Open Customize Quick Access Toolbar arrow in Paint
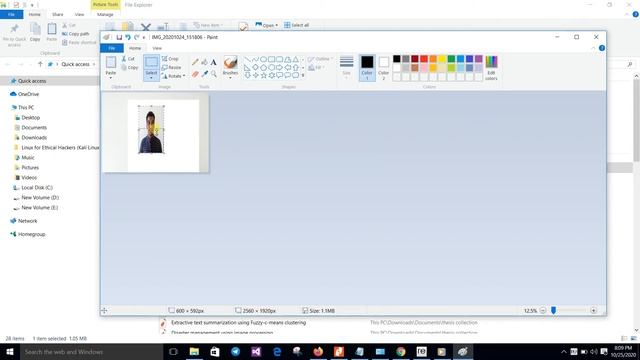The width and height of the screenshot is (640, 360). pyautogui.click(x=144, y=38)
